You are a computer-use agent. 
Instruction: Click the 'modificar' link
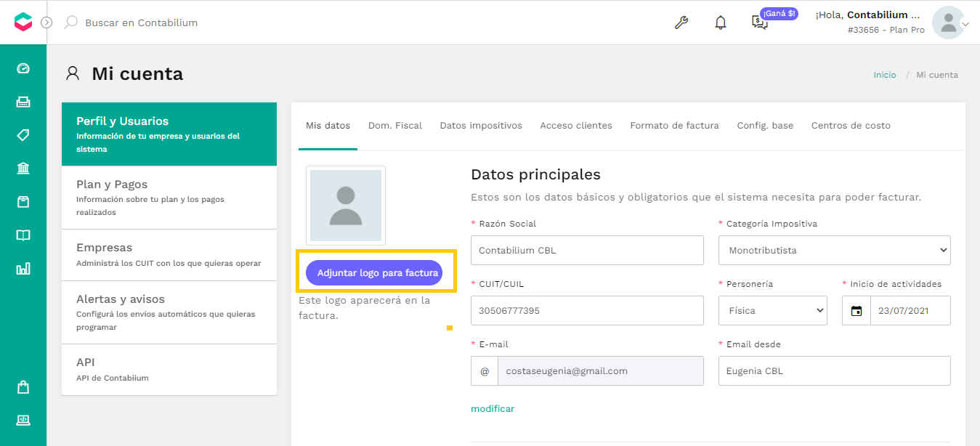(493, 409)
